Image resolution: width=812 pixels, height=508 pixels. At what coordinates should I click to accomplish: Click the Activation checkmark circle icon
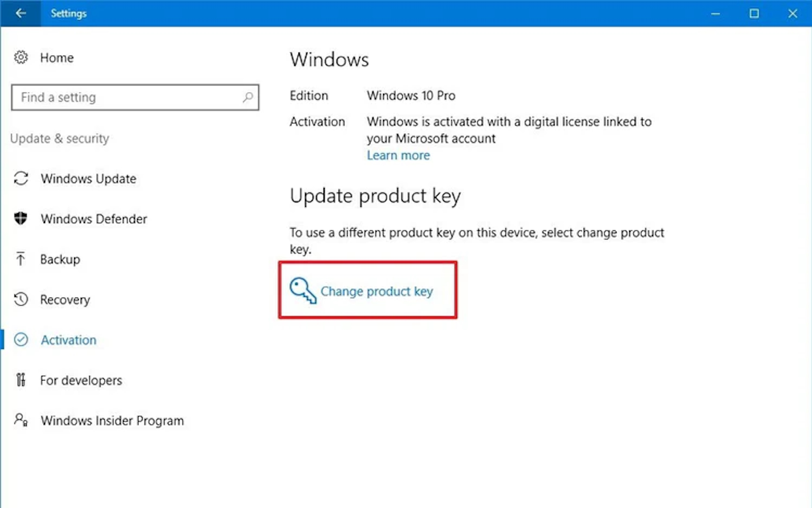tap(21, 339)
